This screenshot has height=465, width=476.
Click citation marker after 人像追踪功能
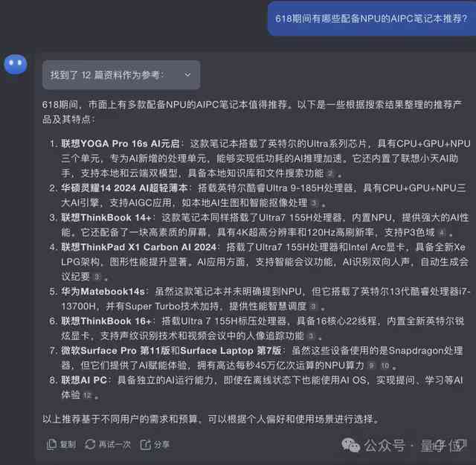[311, 336]
